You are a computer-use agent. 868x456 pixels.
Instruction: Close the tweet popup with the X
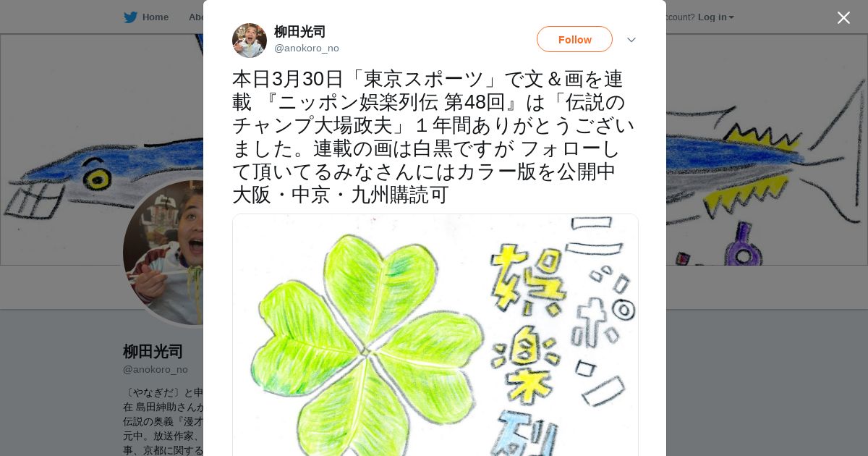tap(843, 17)
